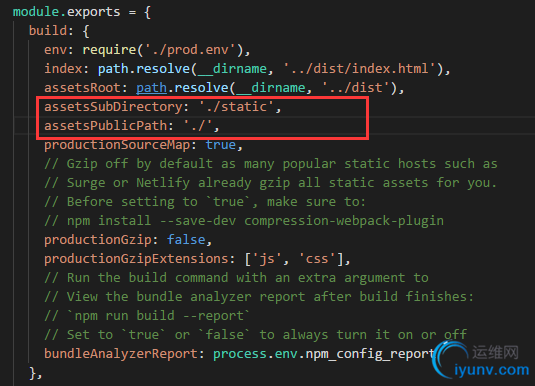Click 'process.env.npm_config_report' expression

(324, 354)
